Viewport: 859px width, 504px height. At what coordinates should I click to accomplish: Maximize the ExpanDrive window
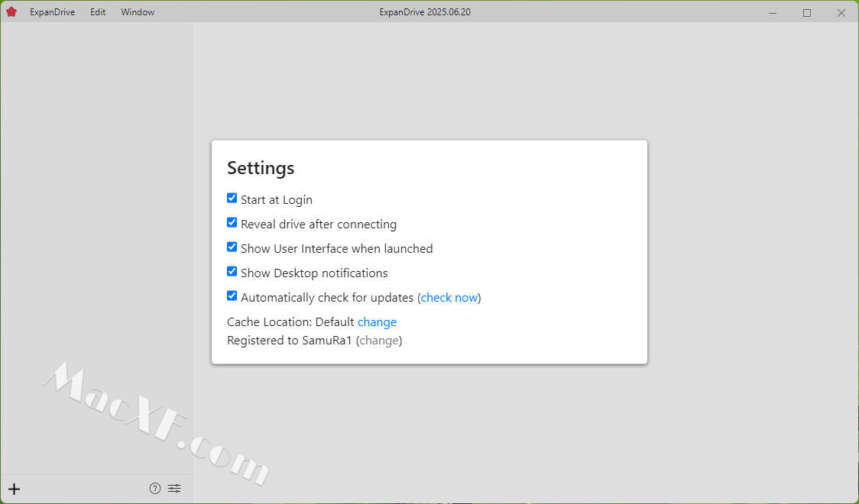pos(807,12)
